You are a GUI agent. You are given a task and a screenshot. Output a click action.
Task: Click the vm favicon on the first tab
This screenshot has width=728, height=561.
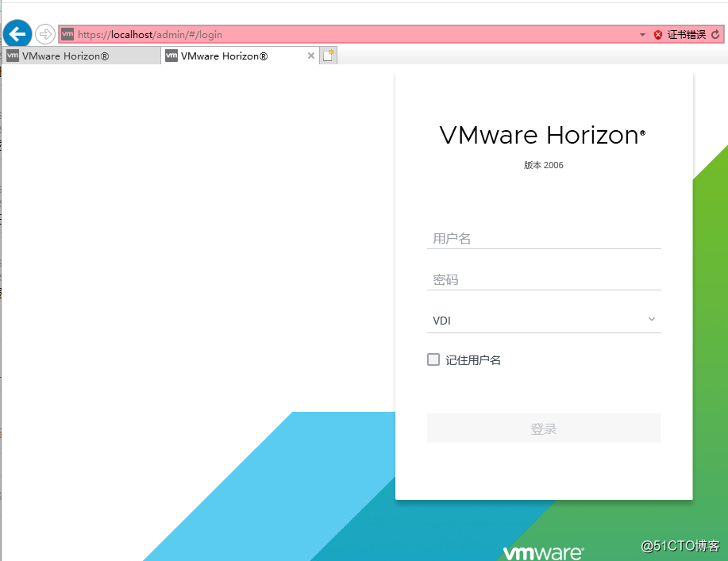pyautogui.click(x=13, y=56)
